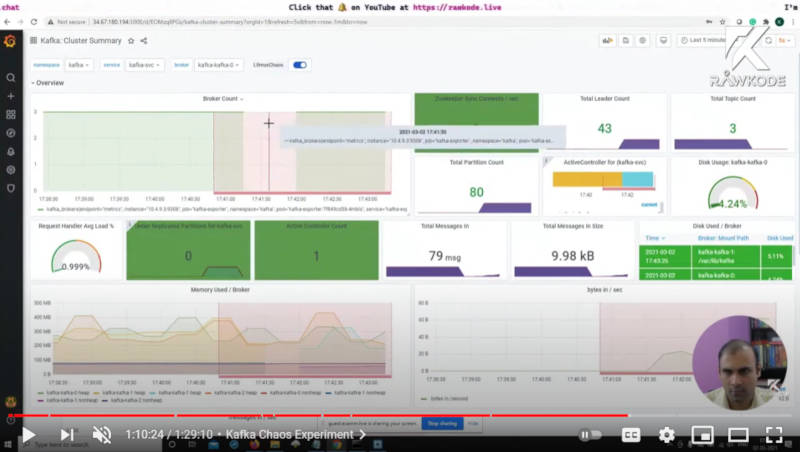
Task: Click the Disk Used / Broker panel title
Action: (x=717, y=226)
